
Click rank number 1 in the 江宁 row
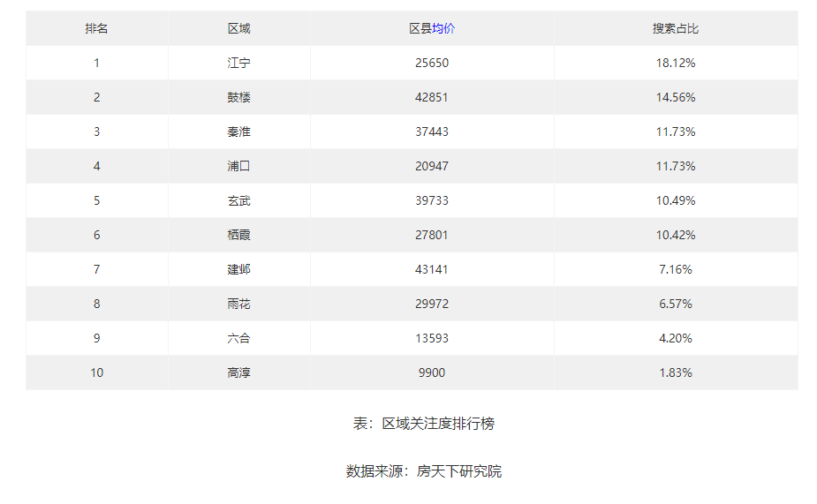96,63
